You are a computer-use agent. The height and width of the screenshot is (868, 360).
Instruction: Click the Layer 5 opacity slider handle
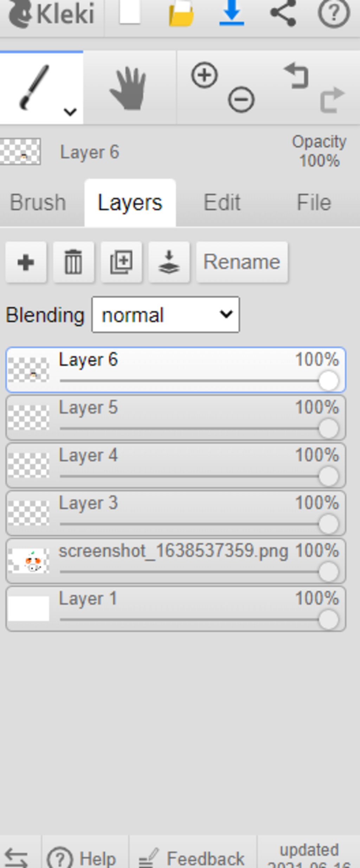click(329, 429)
